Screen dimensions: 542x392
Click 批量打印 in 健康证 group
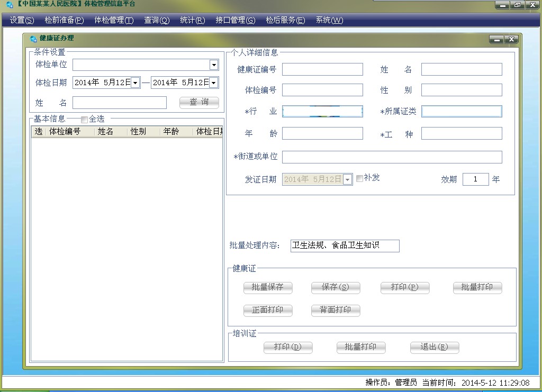[x=477, y=287]
